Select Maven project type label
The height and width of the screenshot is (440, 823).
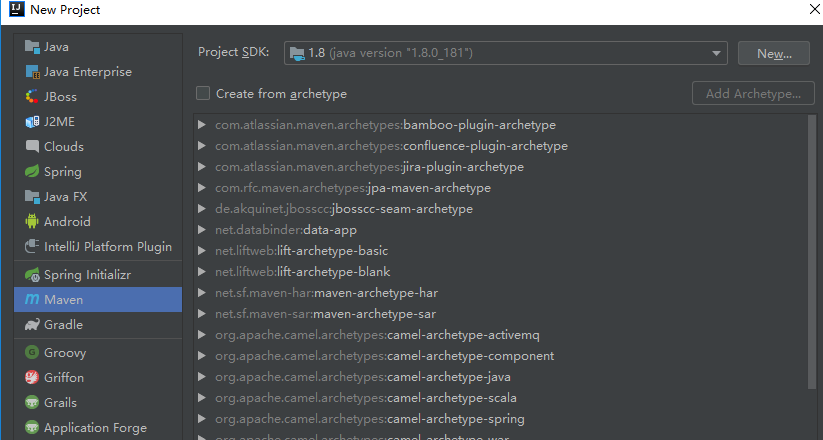(x=64, y=300)
